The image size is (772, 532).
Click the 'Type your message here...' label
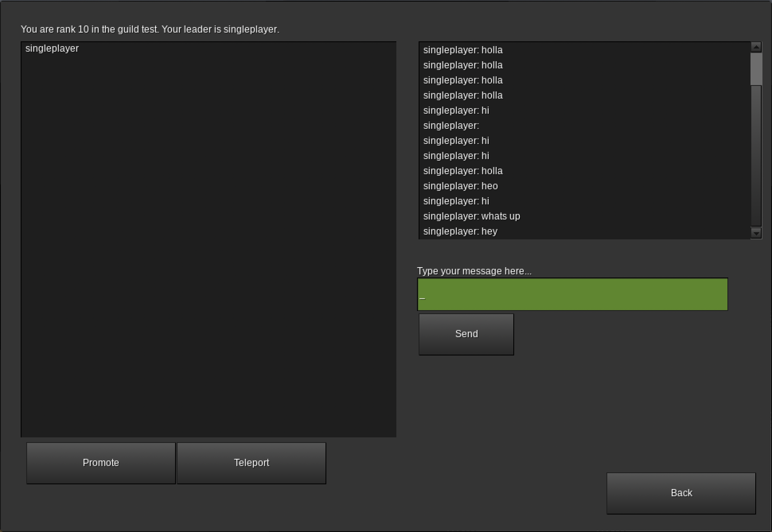tap(474, 271)
